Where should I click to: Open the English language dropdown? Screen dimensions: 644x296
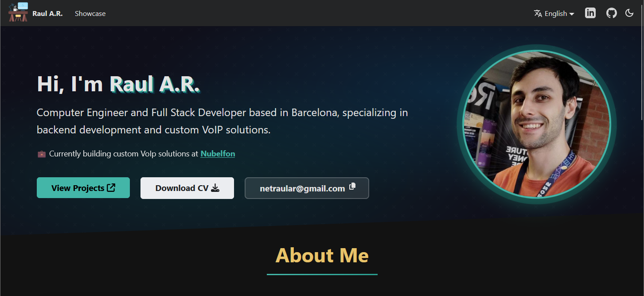pyautogui.click(x=554, y=13)
